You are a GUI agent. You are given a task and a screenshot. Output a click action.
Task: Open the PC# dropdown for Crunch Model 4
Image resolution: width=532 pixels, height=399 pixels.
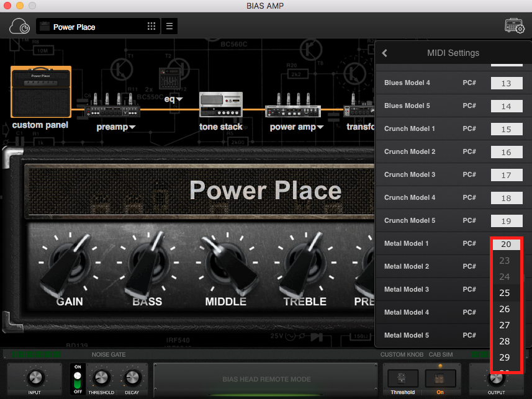(507, 198)
